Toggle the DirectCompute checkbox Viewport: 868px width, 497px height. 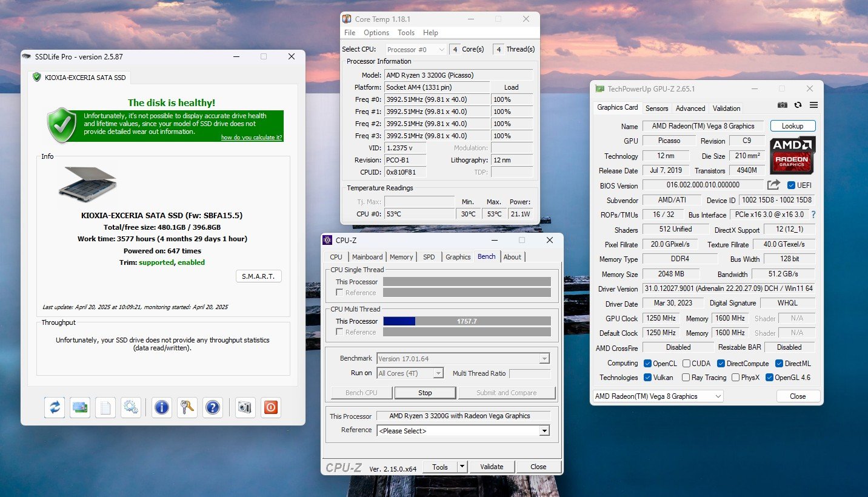721,364
